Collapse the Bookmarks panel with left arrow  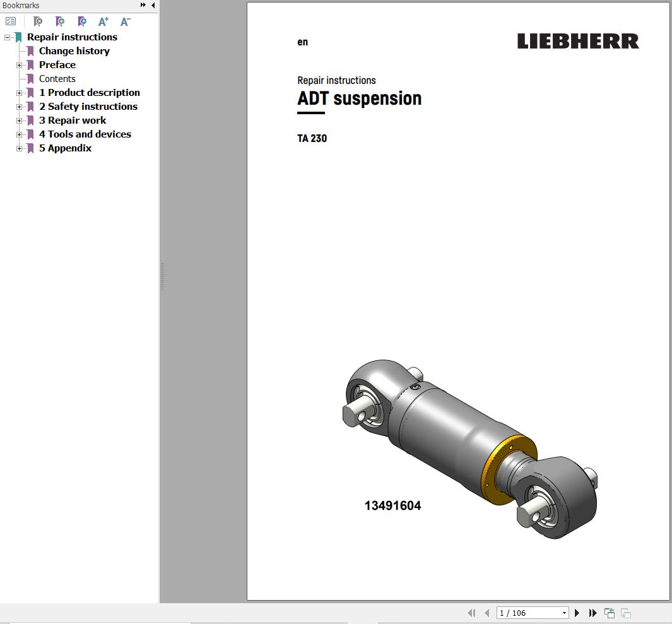coord(153,5)
